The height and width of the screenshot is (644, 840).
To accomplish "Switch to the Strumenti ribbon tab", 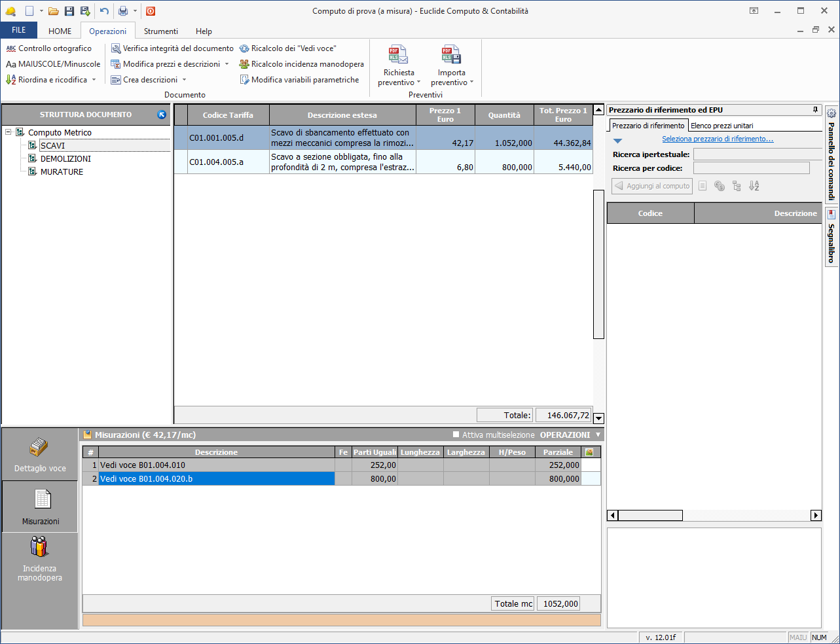I will tap(160, 31).
